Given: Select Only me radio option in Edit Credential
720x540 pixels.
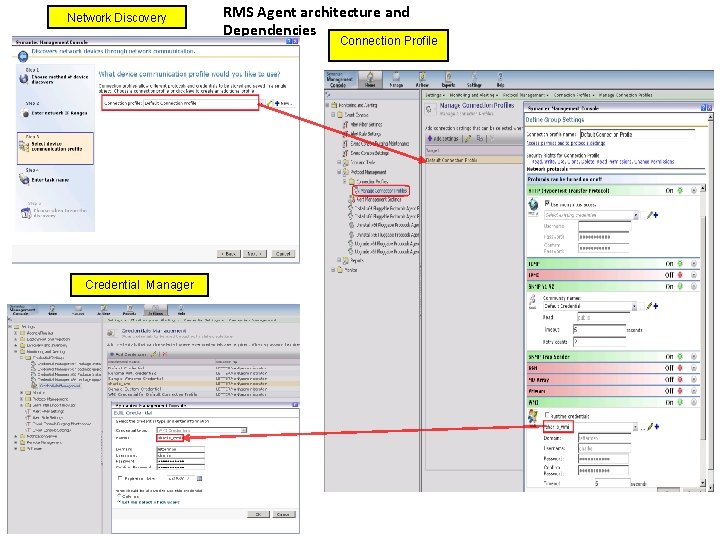Looking at the screenshot, I should pyautogui.click(x=120, y=496).
